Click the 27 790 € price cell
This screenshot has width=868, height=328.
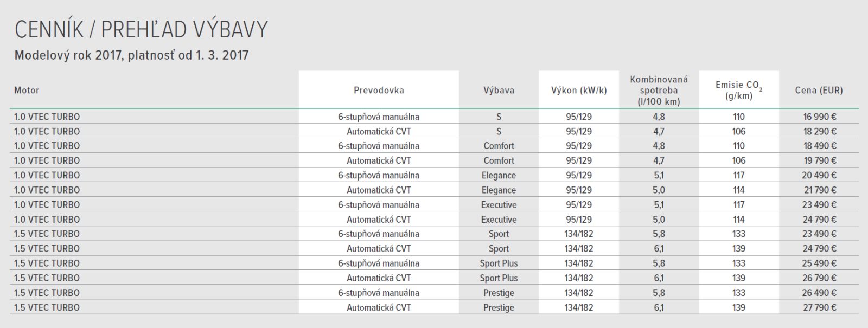[820, 307]
